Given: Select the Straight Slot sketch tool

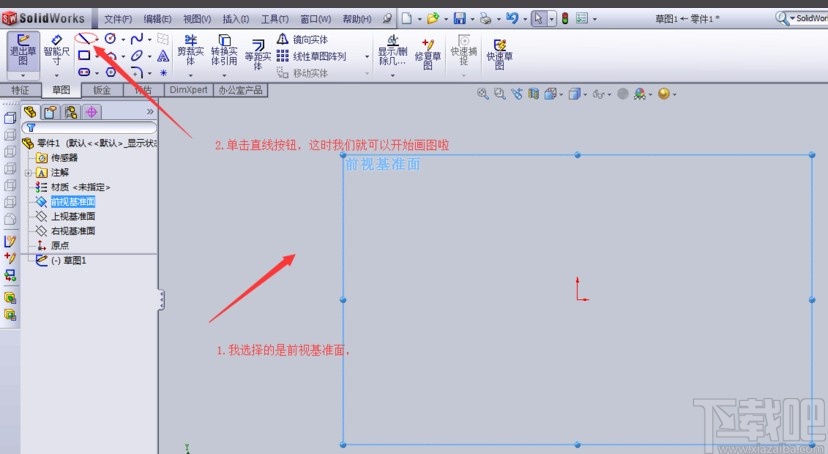Looking at the screenshot, I should (x=84, y=72).
